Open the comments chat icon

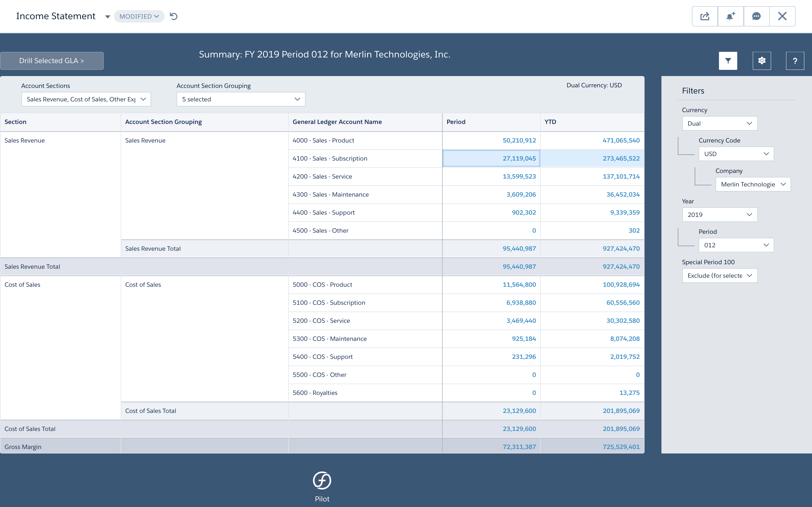coord(756,16)
